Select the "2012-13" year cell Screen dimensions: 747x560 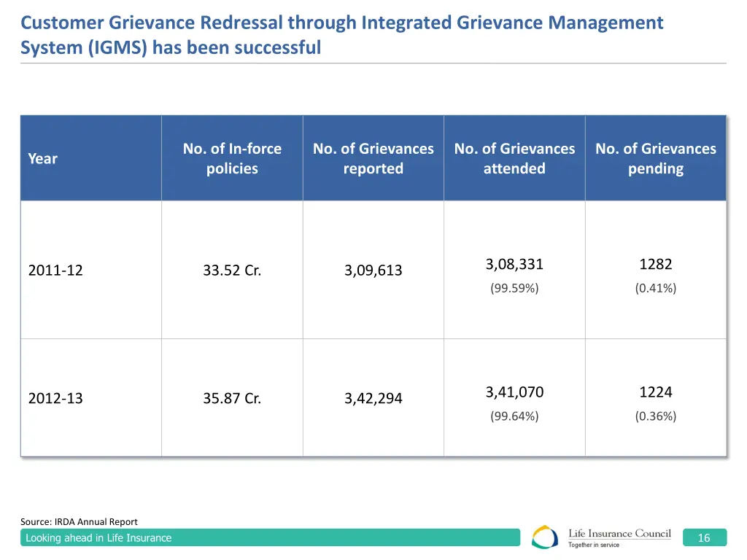pos(55,398)
